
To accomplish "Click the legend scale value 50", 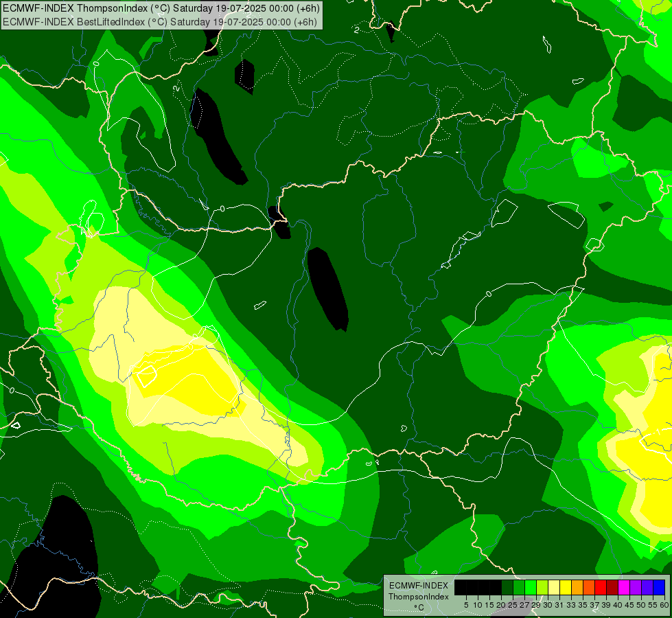I will (x=641, y=605).
